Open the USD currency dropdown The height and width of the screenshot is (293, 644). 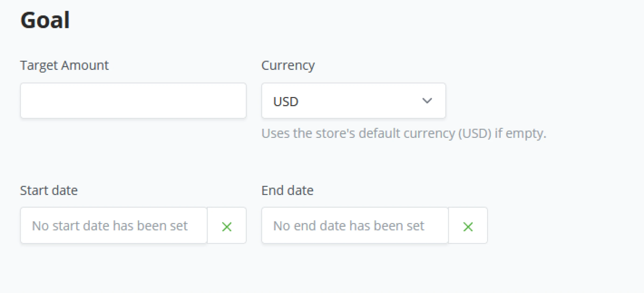pos(353,101)
